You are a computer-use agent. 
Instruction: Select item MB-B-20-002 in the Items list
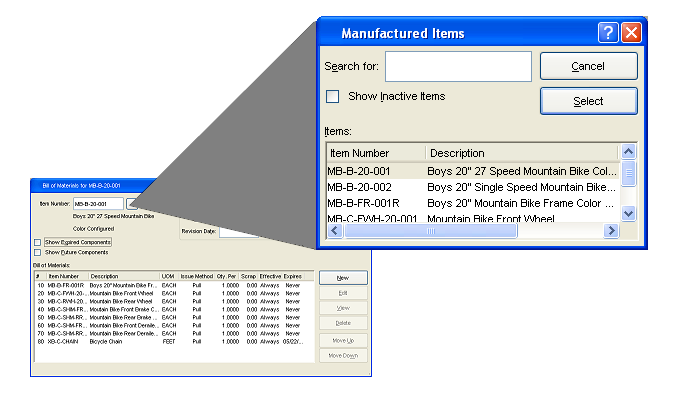pyautogui.click(x=473, y=187)
